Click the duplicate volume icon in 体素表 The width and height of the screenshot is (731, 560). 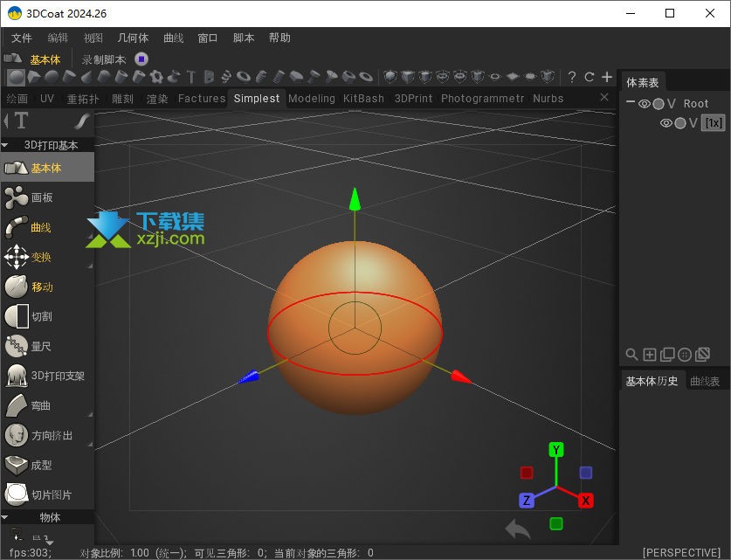667,355
